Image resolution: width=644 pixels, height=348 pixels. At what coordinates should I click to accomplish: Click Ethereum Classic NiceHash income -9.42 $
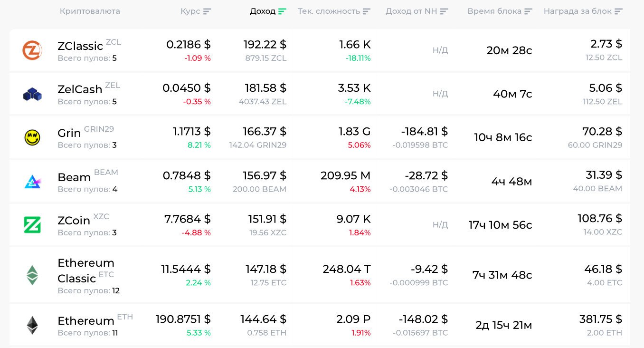click(429, 270)
